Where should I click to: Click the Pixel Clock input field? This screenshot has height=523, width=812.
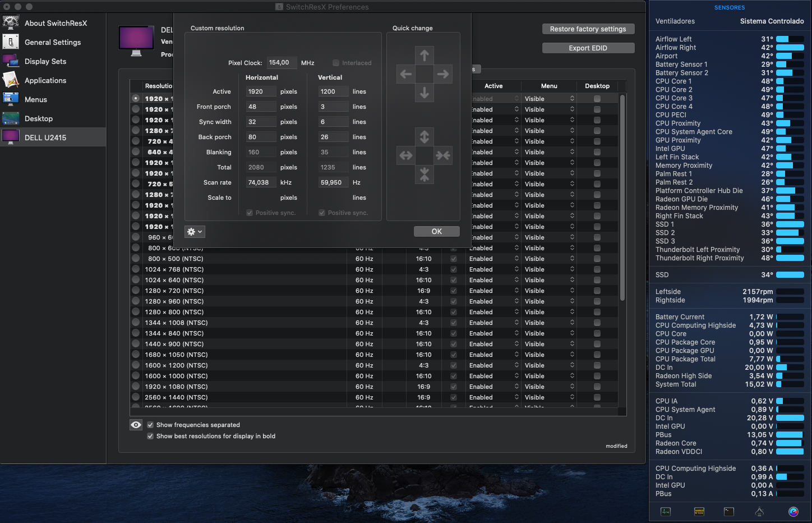coord(281,63)
